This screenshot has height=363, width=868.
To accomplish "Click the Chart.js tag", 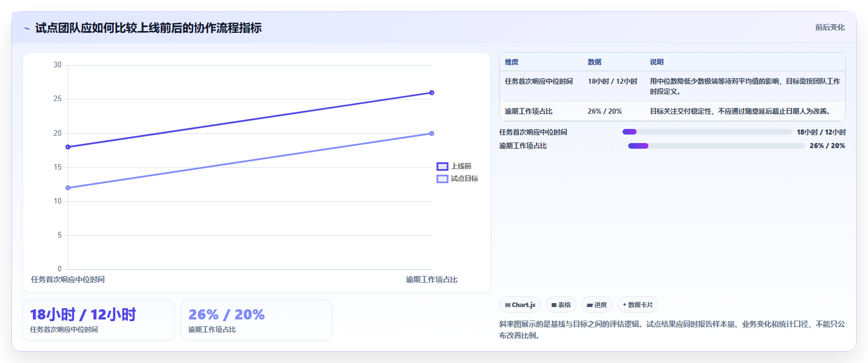I will (520, 305).
